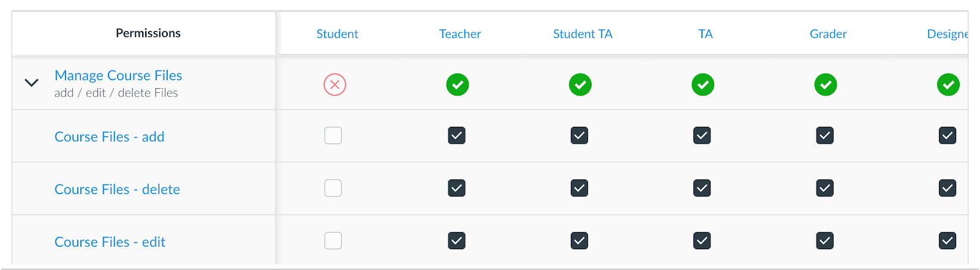
Task: Uncheck Course Files - add for Teacher
Action: point(456,135)
